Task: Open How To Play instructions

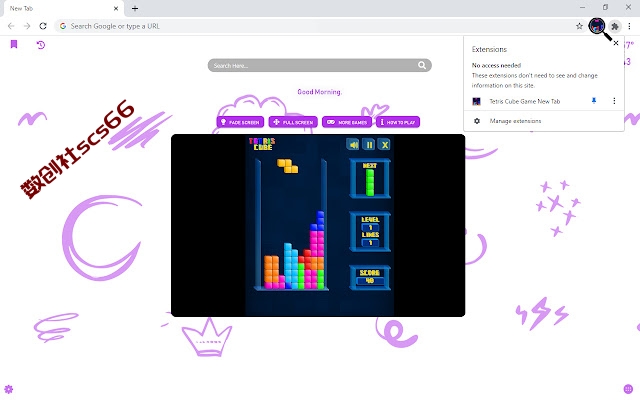Action: (x=398, y=122)
